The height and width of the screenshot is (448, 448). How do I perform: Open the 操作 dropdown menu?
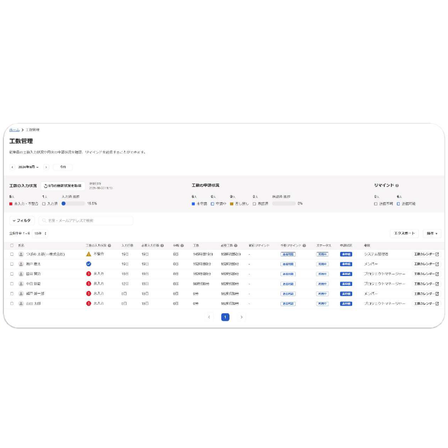[432, 233]
